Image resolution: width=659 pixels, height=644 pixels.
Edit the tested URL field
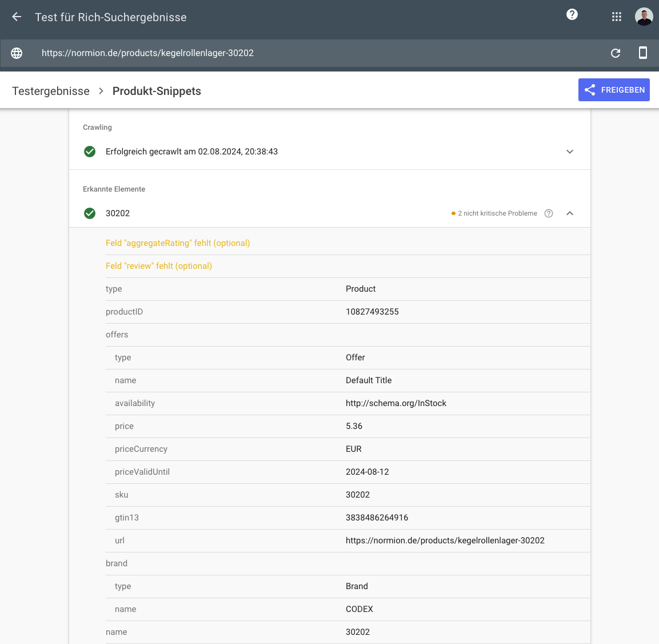(x=147, y=53)
